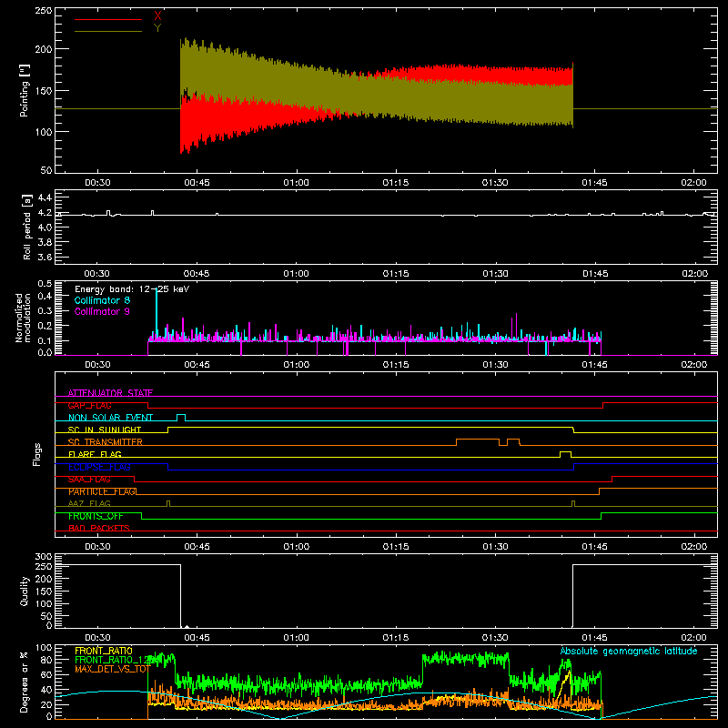Click the 250 tick on Pointing axis
Viewport: 728px width, 728px height.
[x=43, y=10]
